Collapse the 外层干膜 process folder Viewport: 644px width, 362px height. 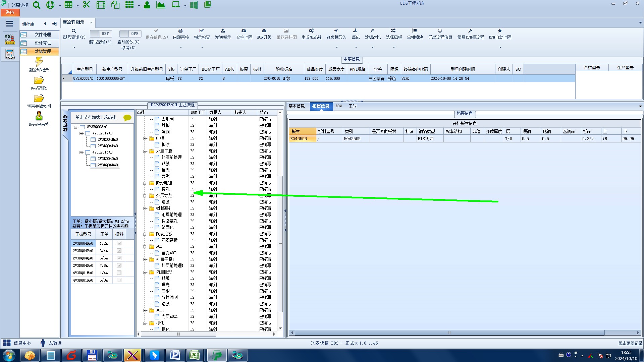click(x=145, y=151)
